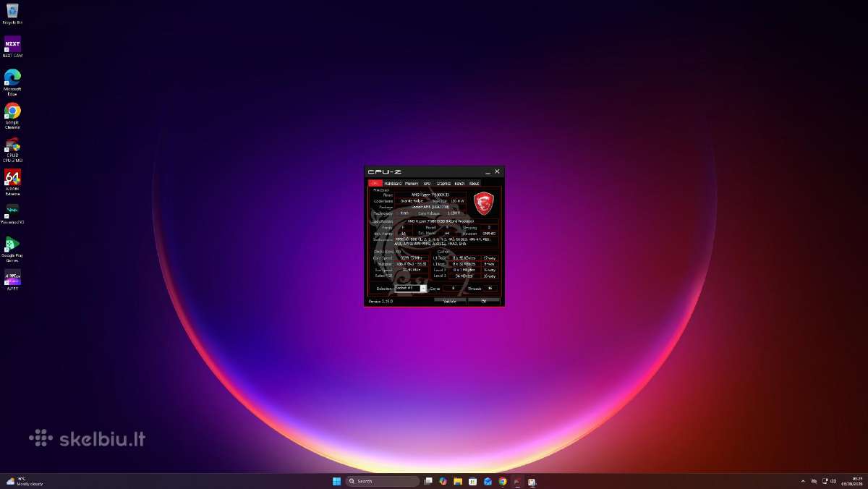Switch to the Bench tab in CPU-Z
This screenshot has width=868, height=489.
click(459, 183)
